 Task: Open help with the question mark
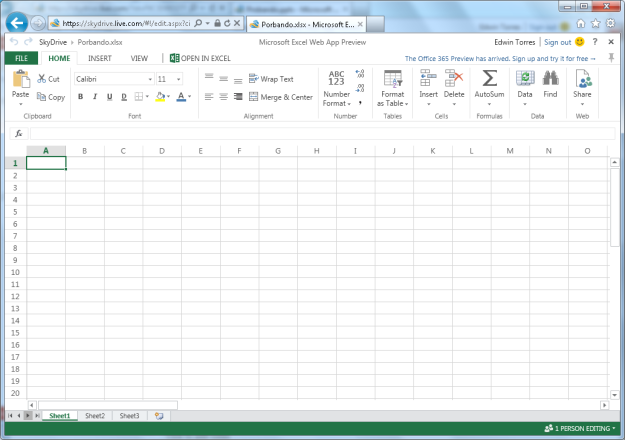pyautogui.click(x=595, y=41)
